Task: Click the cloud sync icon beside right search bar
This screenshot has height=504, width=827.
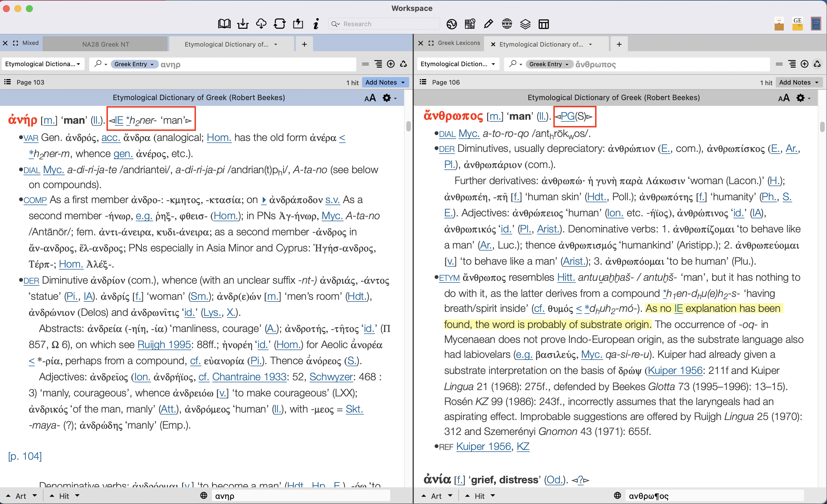Action: coord(818,64)
